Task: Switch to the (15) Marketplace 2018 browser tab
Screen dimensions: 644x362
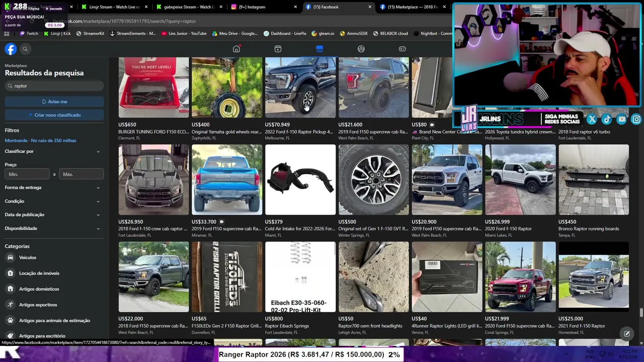Action: [413, 7]
